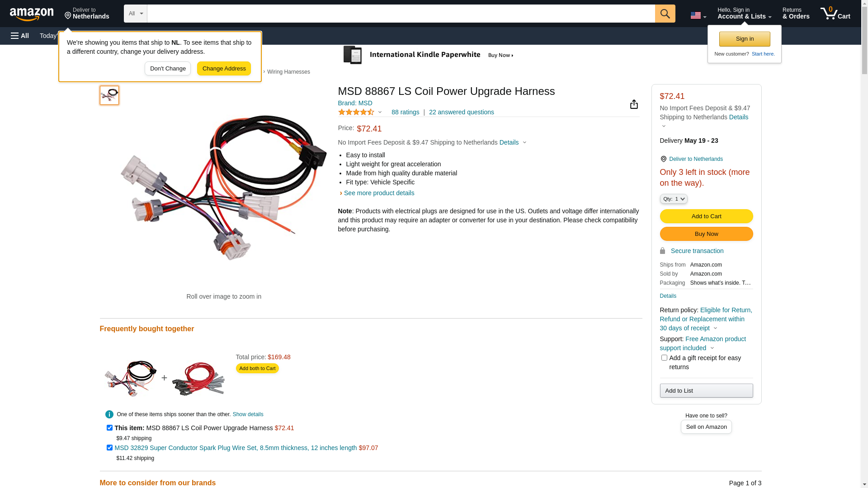Uncheck This item MSD 88867 checkbox

click(109, 427)
